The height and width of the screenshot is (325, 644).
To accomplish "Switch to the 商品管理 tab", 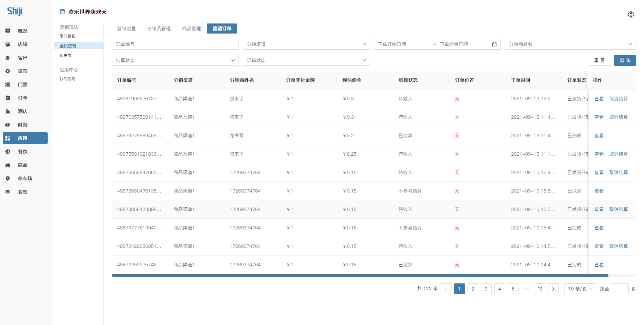I will (x=192, y=29).
